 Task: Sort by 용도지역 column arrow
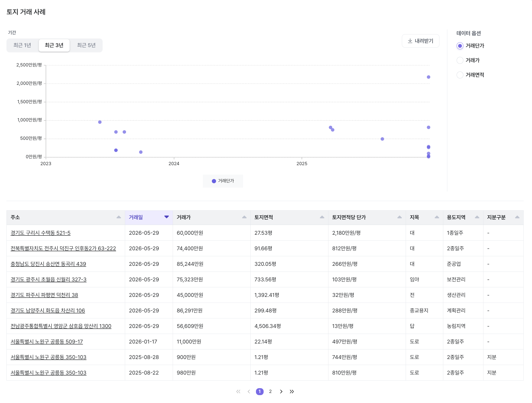pyautogui.click(x=477, y=217)
